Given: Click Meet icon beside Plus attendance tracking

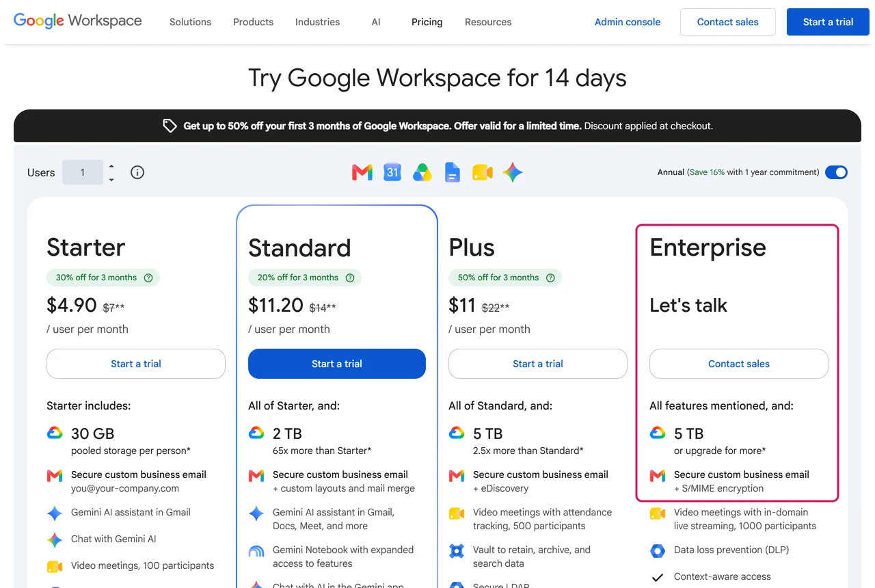Looking at the screenshot, I should coord(457,513).
